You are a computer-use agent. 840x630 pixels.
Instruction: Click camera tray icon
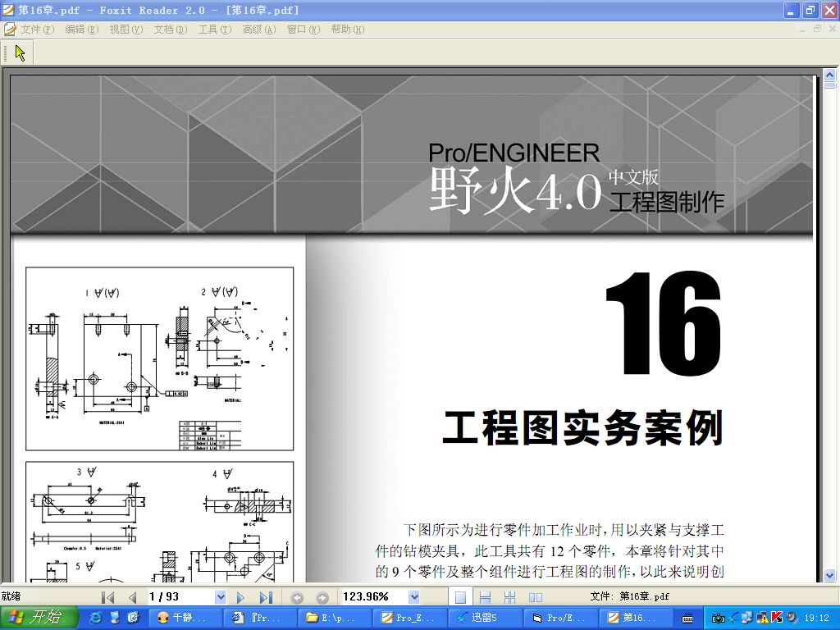pos(718,619)
